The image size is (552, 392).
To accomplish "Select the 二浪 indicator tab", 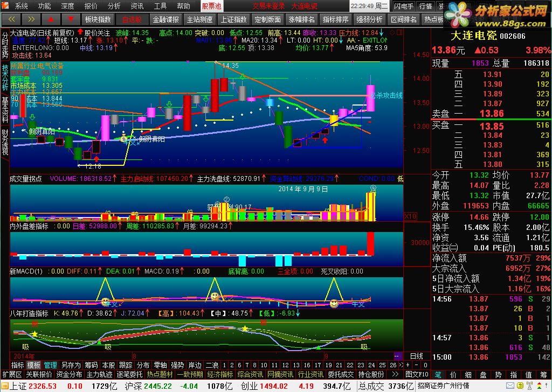I will [212, 365].
